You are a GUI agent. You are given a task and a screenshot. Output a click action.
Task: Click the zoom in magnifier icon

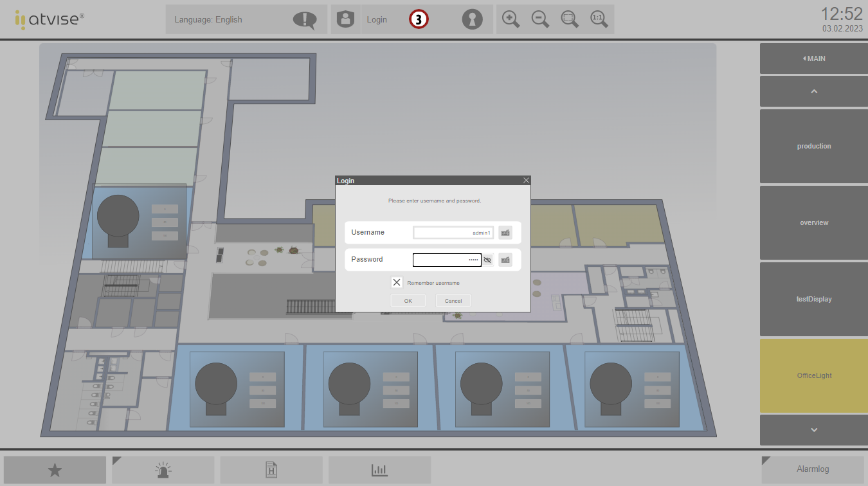tap(511, 19)
